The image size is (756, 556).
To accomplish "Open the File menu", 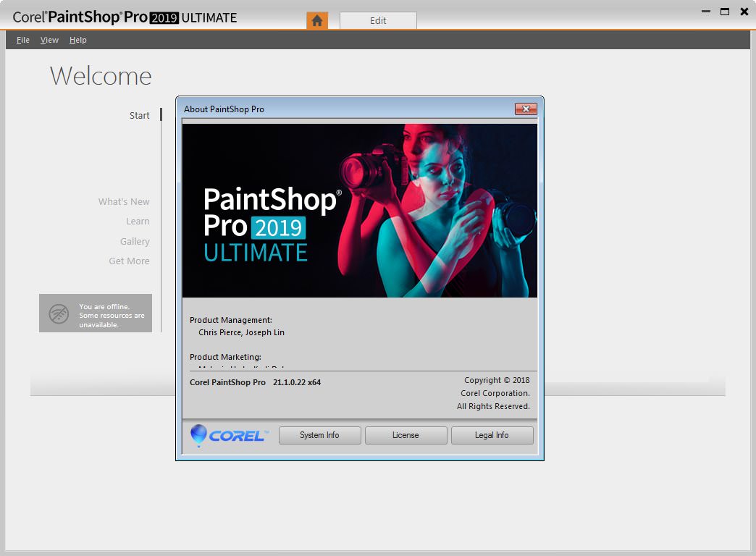I will tap(22, 40).
